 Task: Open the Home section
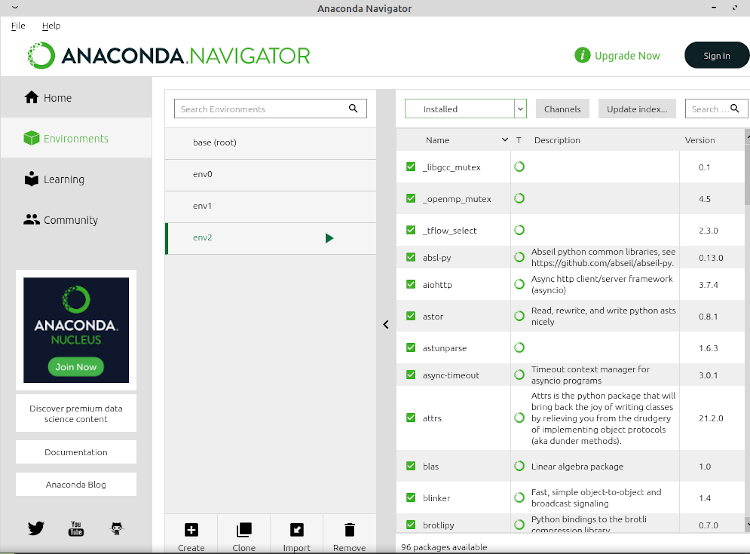tap(48, 98)
